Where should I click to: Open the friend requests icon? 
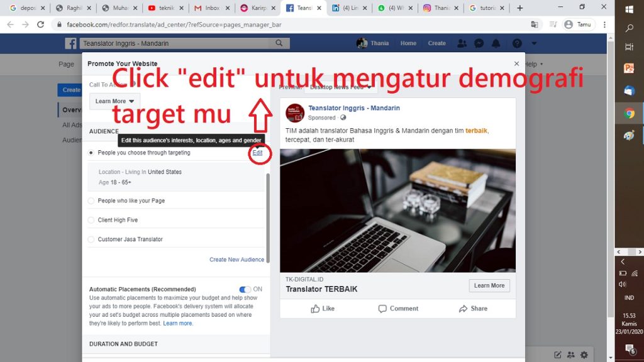coord(462,43)
